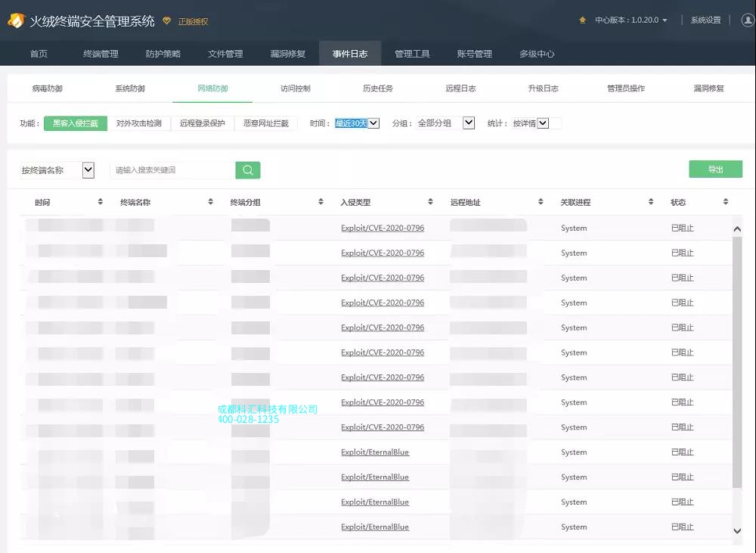Click the table vertical scrollbar down arrow

737,531
